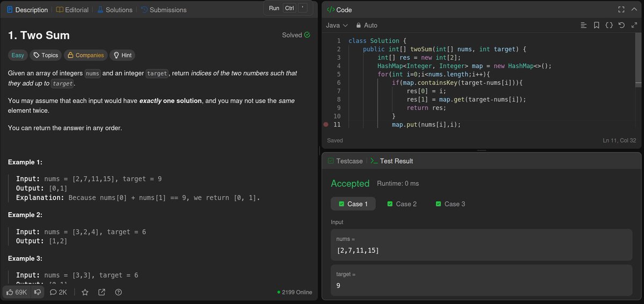Reset code with the undo arrow icon

621,25
